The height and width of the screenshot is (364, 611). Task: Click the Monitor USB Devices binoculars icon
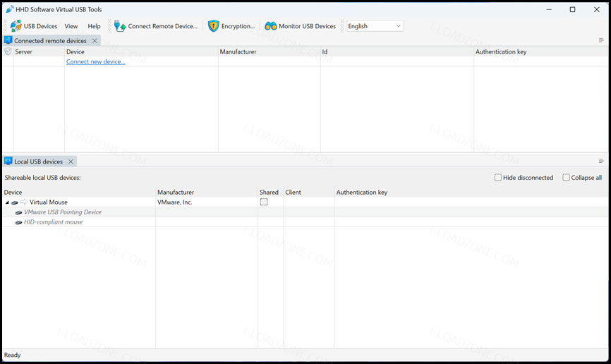(x=270, y=26)
